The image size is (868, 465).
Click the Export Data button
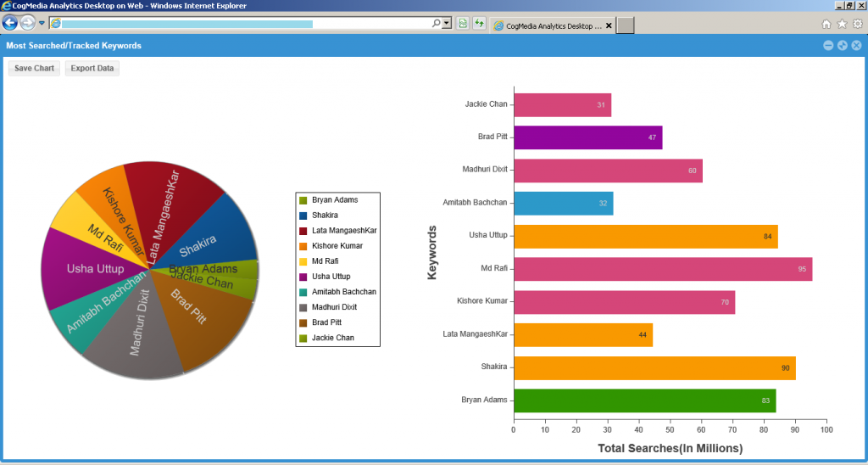[x=92, y=68]
